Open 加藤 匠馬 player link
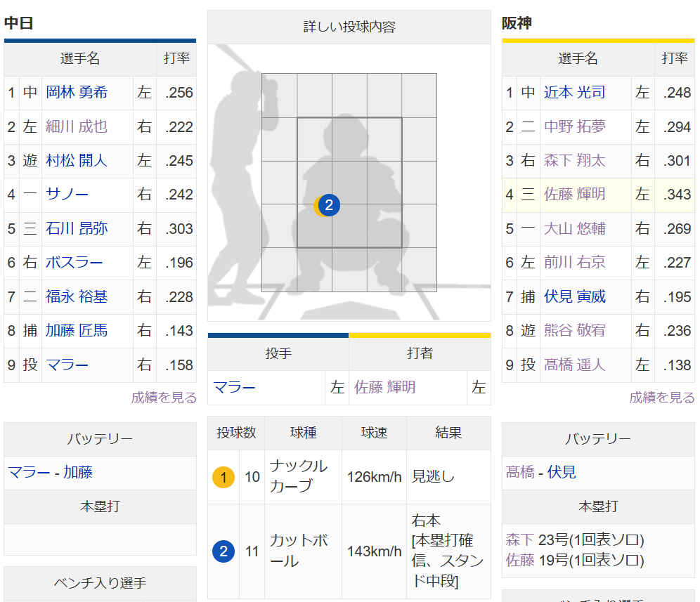 point(77,331)
